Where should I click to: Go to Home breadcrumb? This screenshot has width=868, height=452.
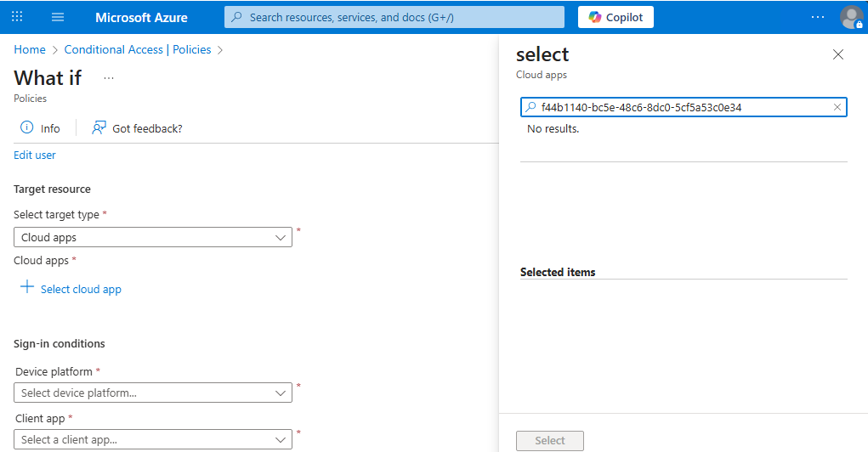pos(30,49)
